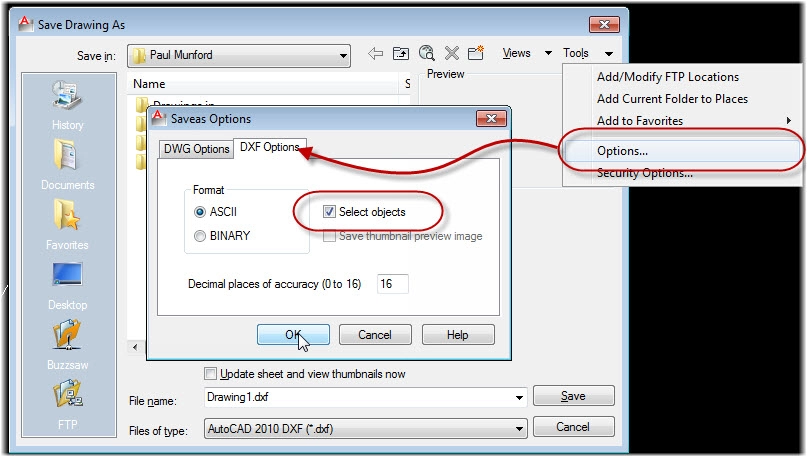The height and width of the screenshot is (457, 807).
Task: Open the History places shortcut
Action: [x=67, y=106]
